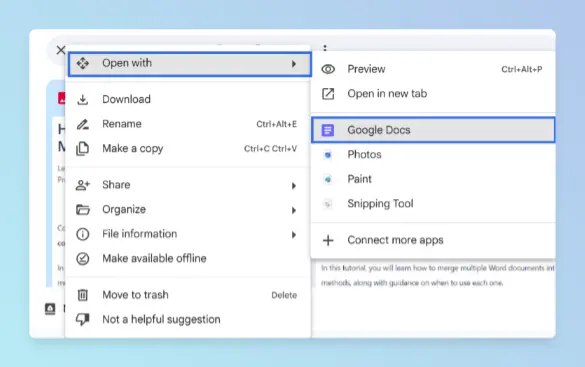Select Open in new tab
The height and width of the screenshot is (367, 585).
pyautogui.click(x=433, y=94)
